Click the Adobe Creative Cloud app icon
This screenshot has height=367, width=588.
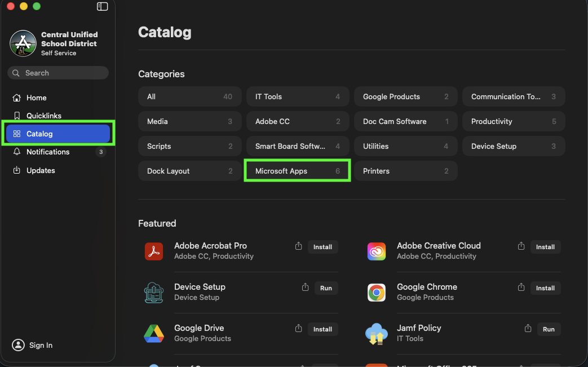tap(377, 251)
